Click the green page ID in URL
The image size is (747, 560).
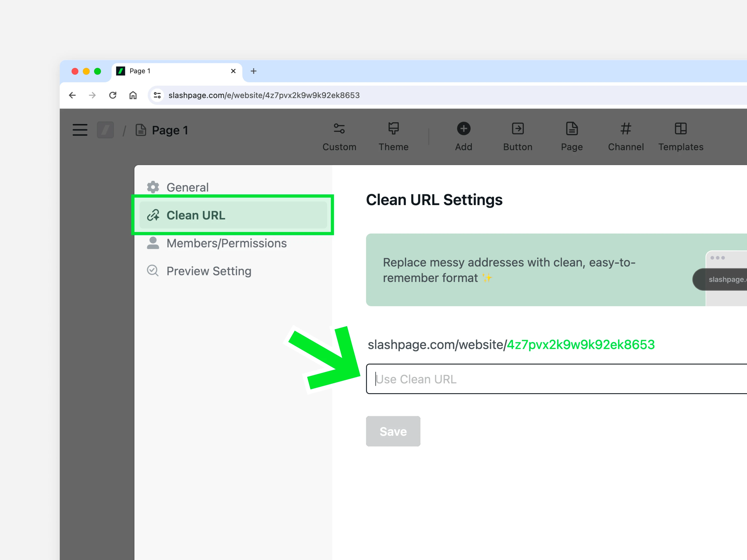580,345
